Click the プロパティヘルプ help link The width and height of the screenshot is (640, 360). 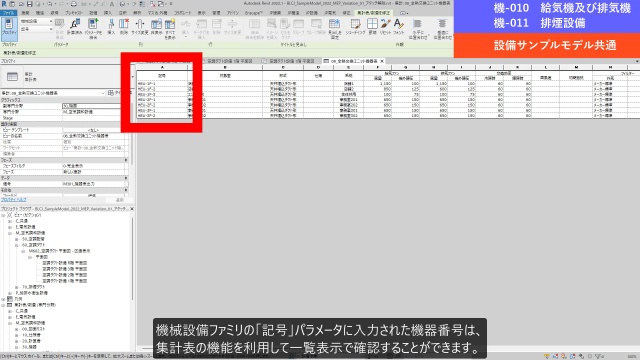coord(13,200)
